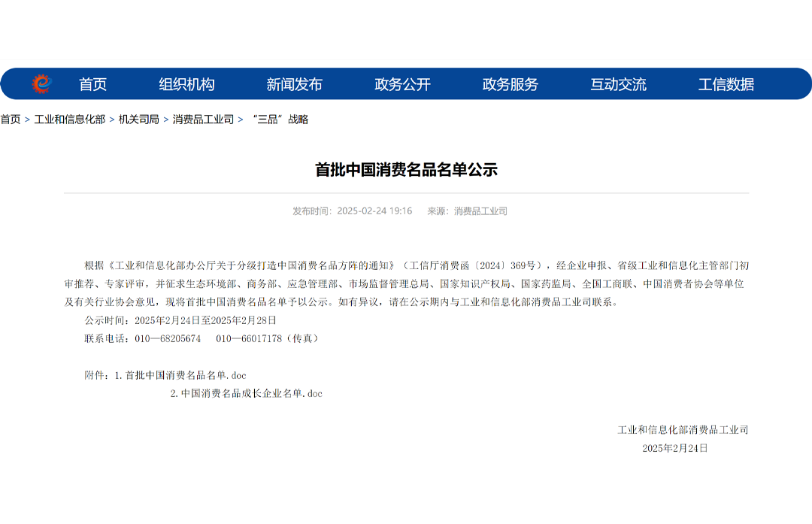Viewport: 812px width, 524px height.
Task: Open the 互动交流 navigation item
Action: 618,84
